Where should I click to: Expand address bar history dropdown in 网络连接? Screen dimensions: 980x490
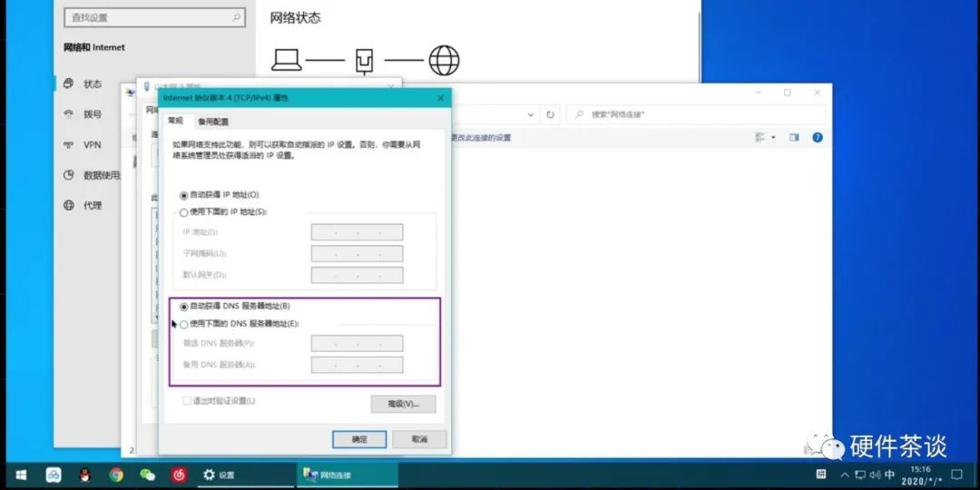(x=531, y=115)
